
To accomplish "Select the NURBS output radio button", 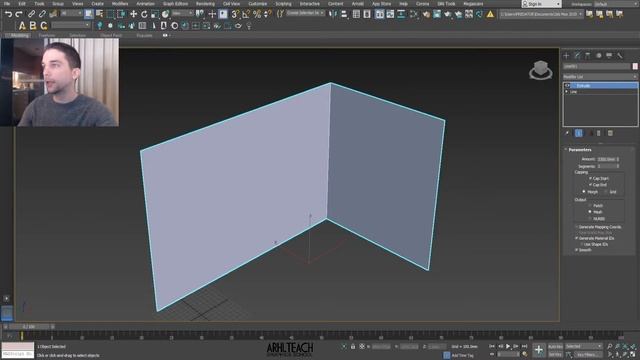I will (590, 218).
